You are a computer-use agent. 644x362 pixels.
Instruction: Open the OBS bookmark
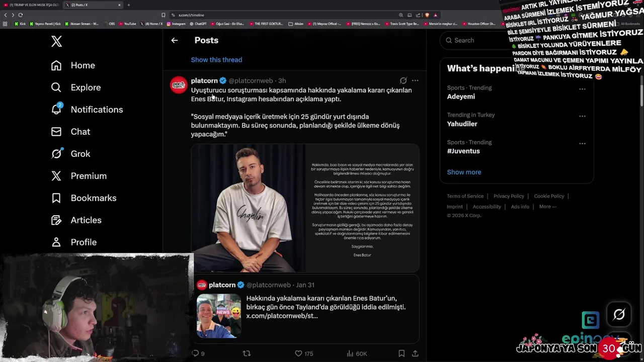point(109,24)
